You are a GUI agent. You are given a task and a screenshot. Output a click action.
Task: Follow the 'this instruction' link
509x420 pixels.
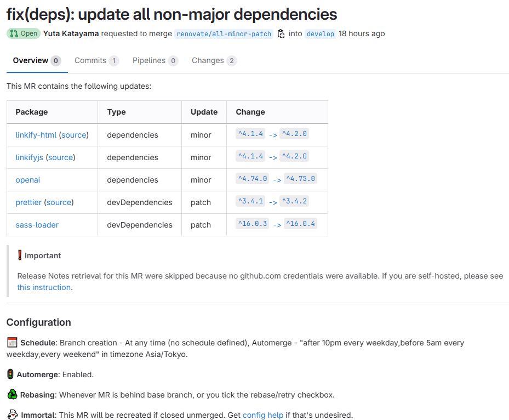(43, 287)
